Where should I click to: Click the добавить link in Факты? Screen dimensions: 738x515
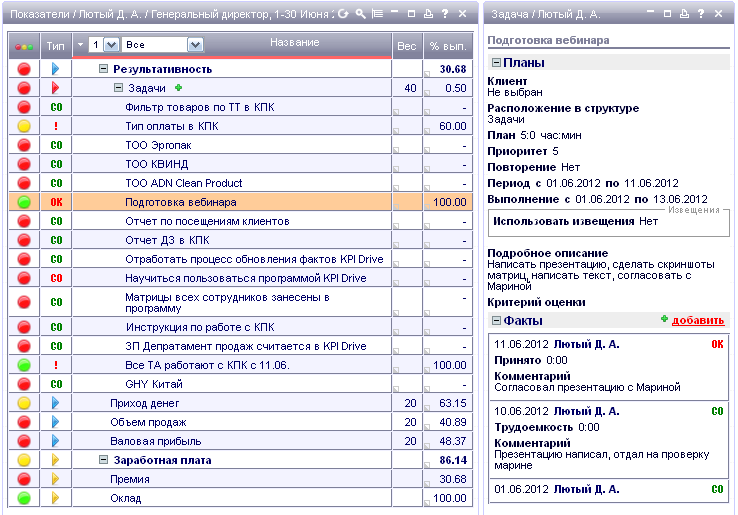coord(698,320)
